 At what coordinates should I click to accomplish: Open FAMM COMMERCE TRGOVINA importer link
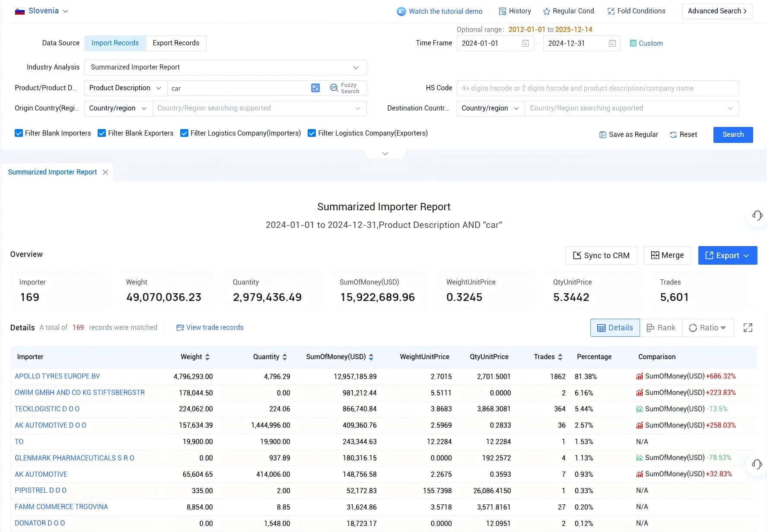(x=61, y=507)
